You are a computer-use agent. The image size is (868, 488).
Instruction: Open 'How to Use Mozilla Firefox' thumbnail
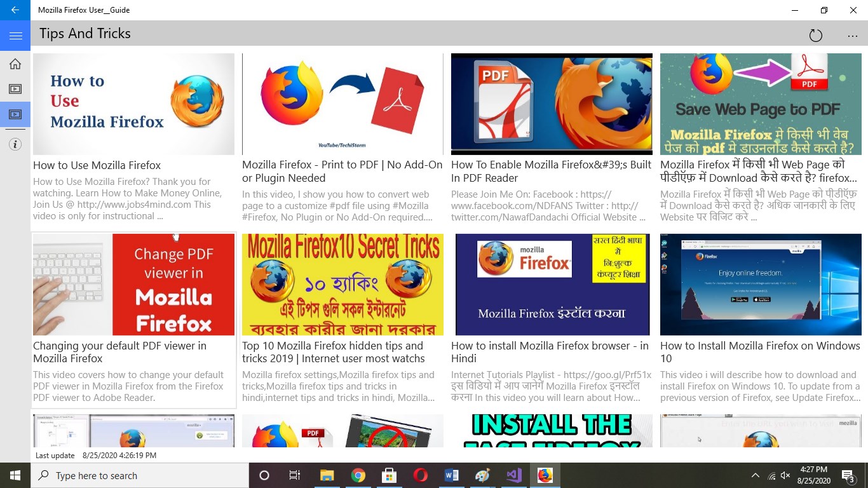[133, 104]
